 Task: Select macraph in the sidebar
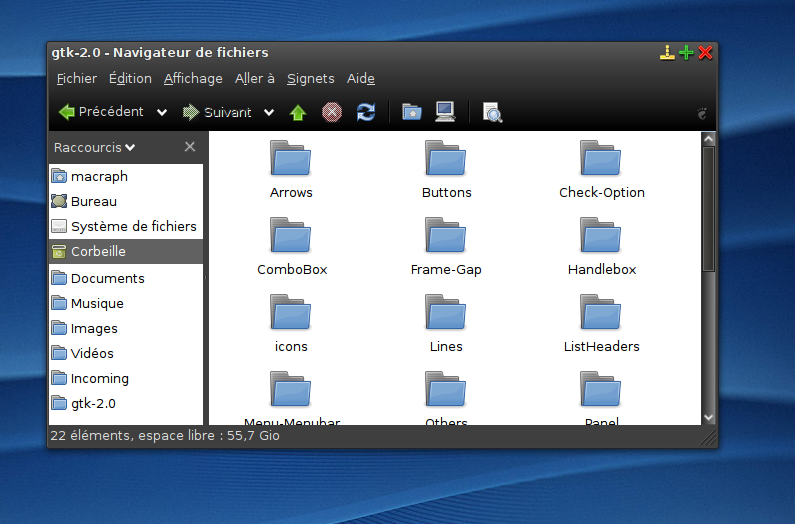[126, 177]
